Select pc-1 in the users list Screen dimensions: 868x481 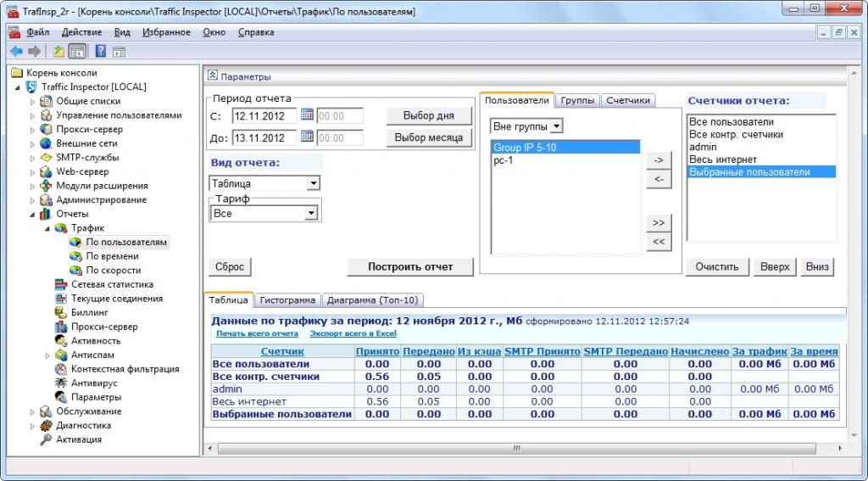coord(565,160)
